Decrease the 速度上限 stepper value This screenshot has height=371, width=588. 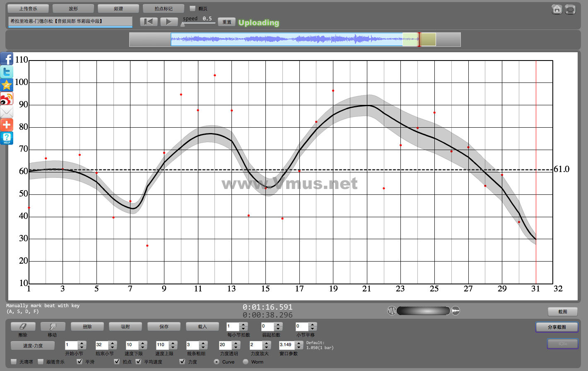click(173, 347)
